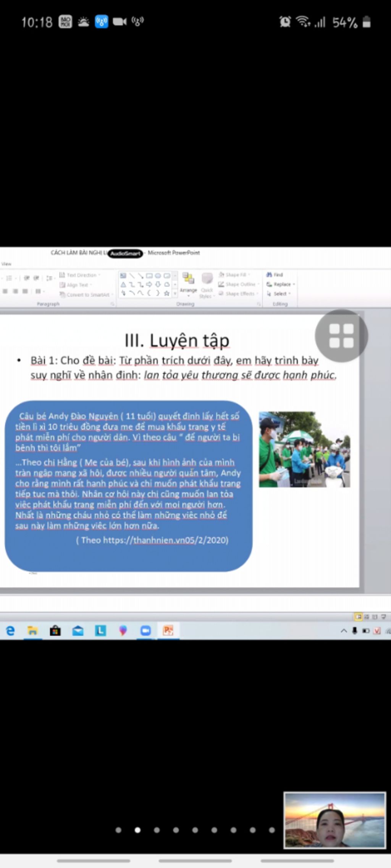Viewport: 391px width, 868px height.
Task: Open Zoom's gallery view grid button
Action: pyautogui.click(x=341, y=336)
